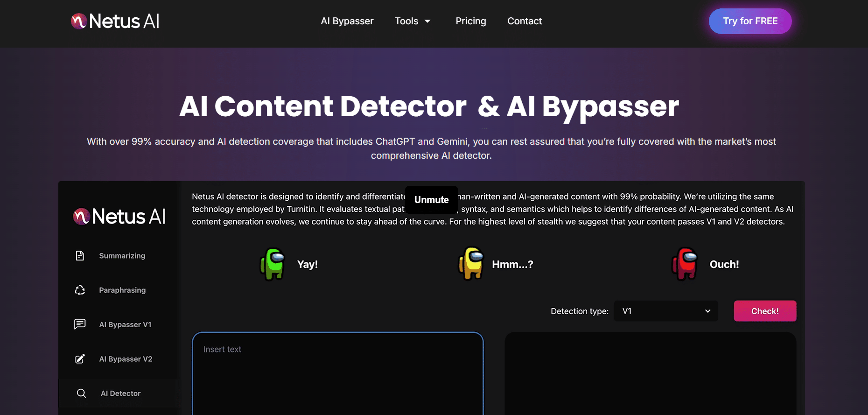The image size is (868, 415).
Task: Click into the Insert text box
Action: coord(338,373)
